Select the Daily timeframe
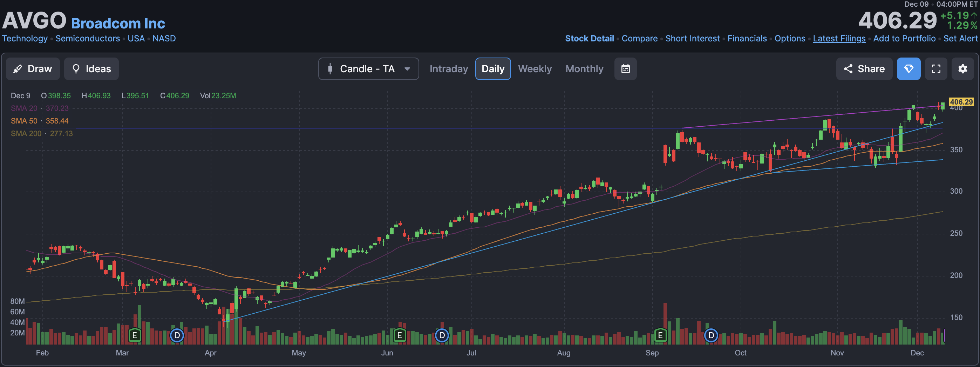This screenshot has height=367, width=980. click(493, 69)
